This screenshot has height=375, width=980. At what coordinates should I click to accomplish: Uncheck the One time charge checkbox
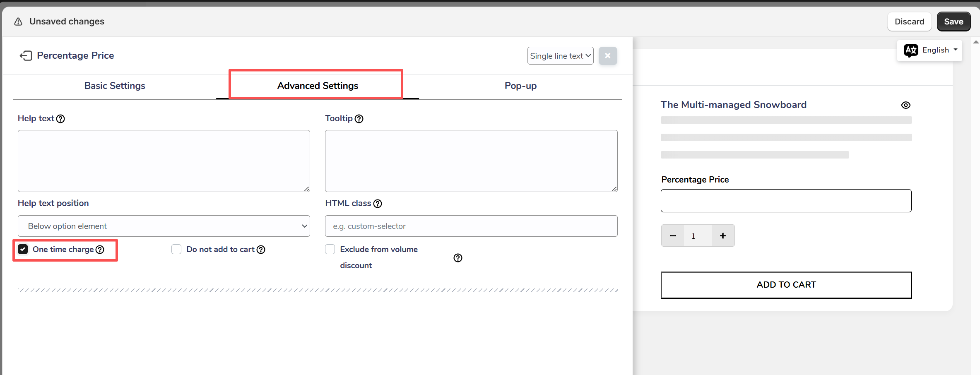point(23,249)
